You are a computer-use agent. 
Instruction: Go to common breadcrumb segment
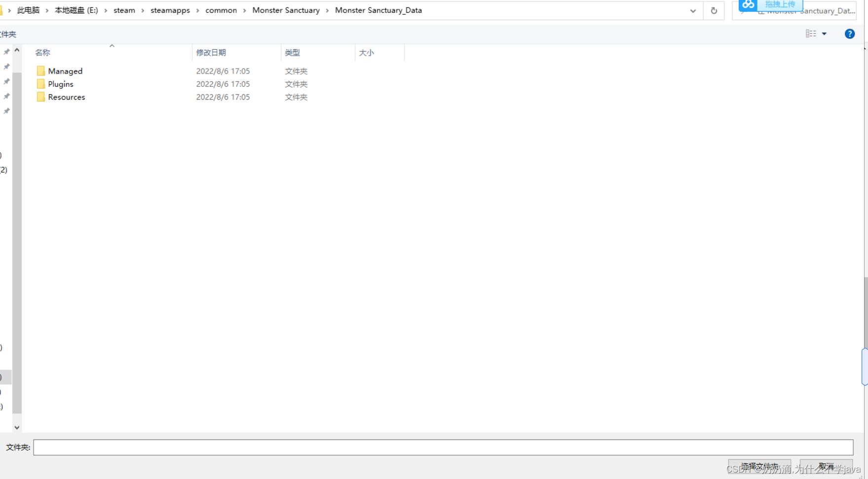click(221, 10)
